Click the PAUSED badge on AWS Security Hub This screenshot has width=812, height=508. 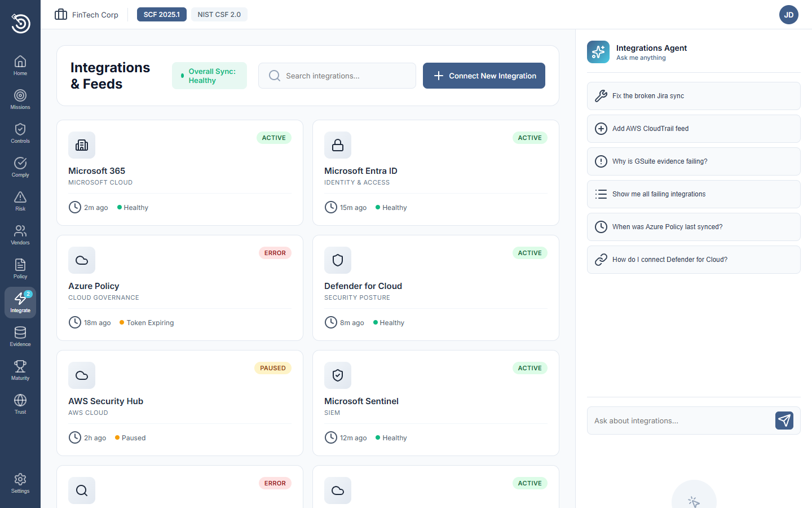pos(273,368)
